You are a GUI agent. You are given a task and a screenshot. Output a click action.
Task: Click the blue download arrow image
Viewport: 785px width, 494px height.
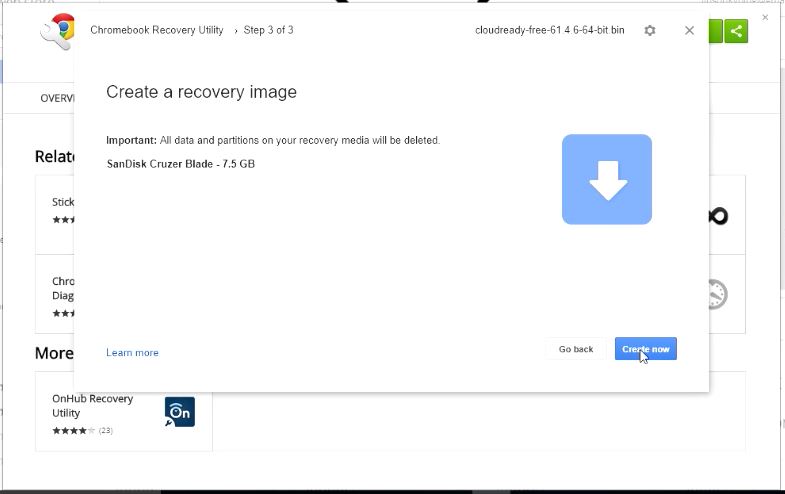[x=607, y=179]
